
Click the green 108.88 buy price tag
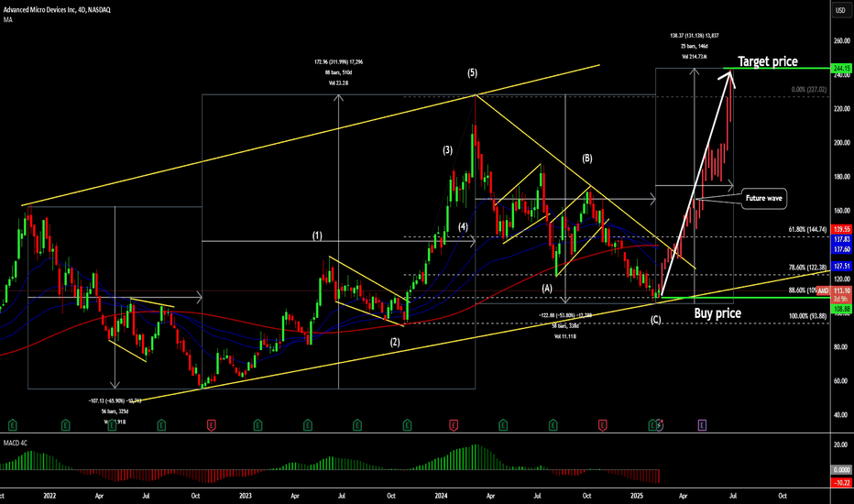point(842,309)
